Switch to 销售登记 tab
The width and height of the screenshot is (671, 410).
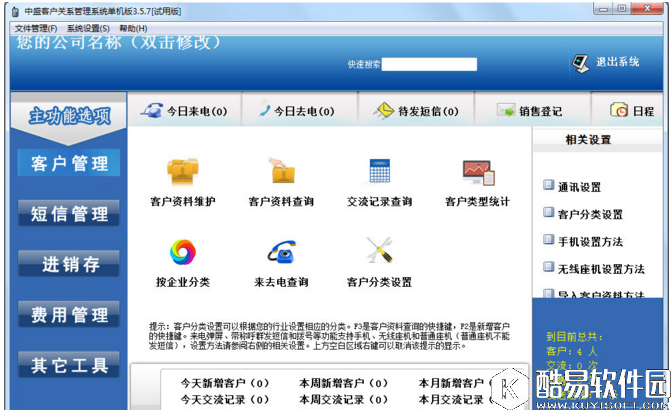pyautogui.click(x=532, y=109)
